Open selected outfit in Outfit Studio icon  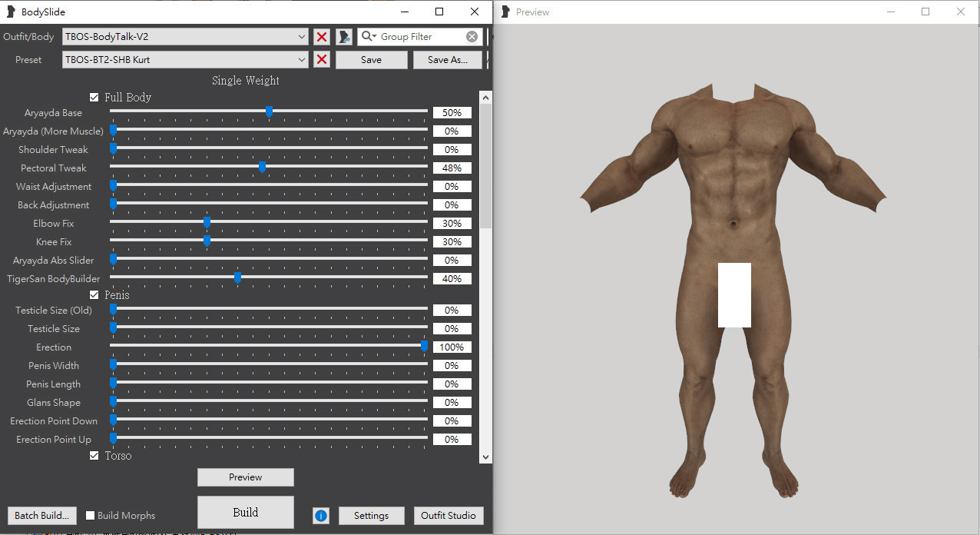tap(344, 36)
